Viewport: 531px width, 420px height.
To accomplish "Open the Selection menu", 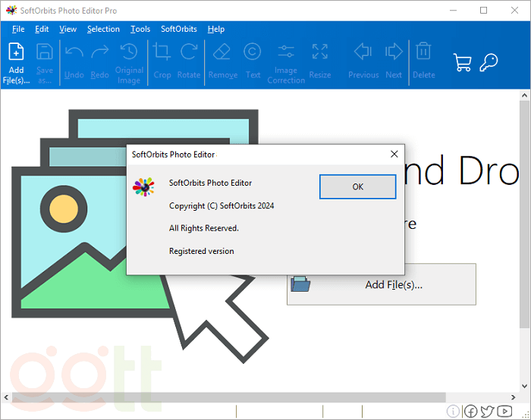I will click(103, 29).
